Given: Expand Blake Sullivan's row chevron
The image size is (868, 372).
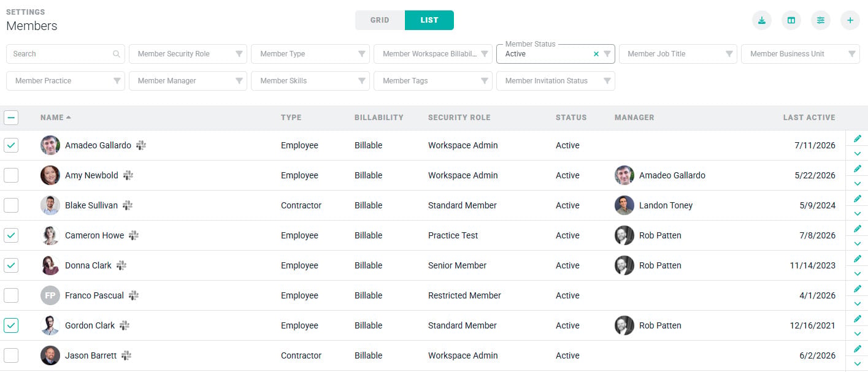Looking at the screenshot, I should point(858,213).
